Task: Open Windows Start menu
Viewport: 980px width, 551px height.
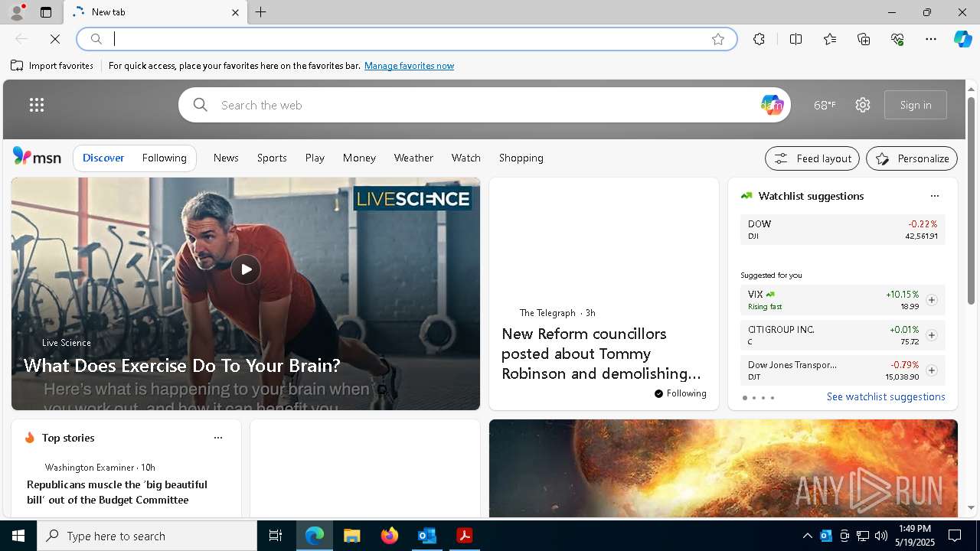Action: [18, 536]
